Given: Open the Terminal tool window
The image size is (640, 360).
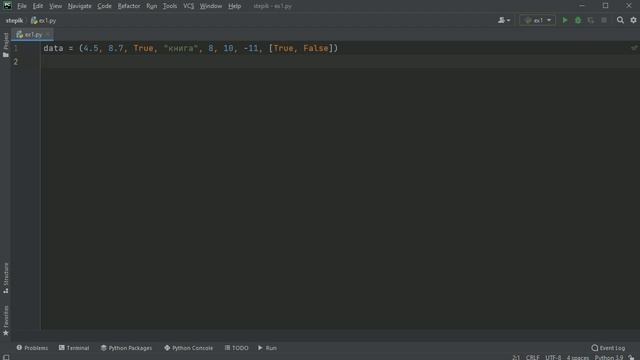Looking at the screenshot, I should click(x=74, y=348).
